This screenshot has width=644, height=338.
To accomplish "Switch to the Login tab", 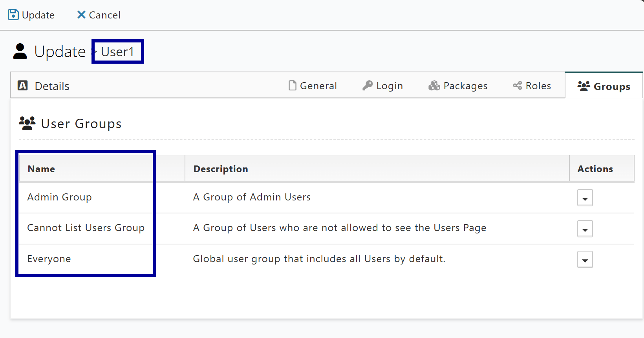I will (x=382, y=86).
